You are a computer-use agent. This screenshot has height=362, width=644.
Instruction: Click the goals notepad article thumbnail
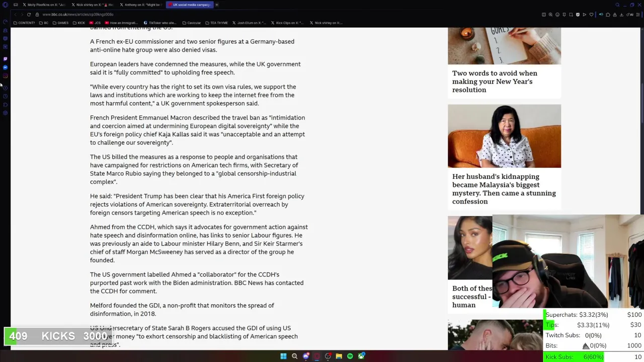tap(504, 46)
